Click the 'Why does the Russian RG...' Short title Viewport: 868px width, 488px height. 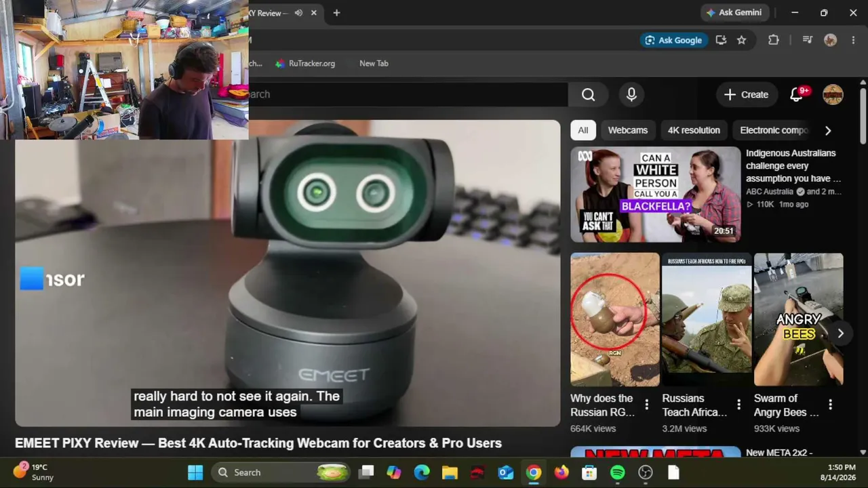point(603,405)
